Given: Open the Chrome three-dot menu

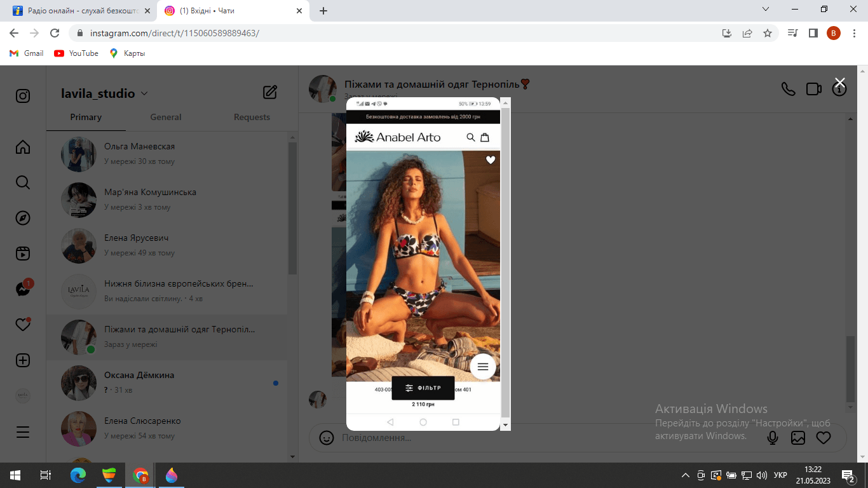Looking at the screenshot, I should [x=854, y=33].
